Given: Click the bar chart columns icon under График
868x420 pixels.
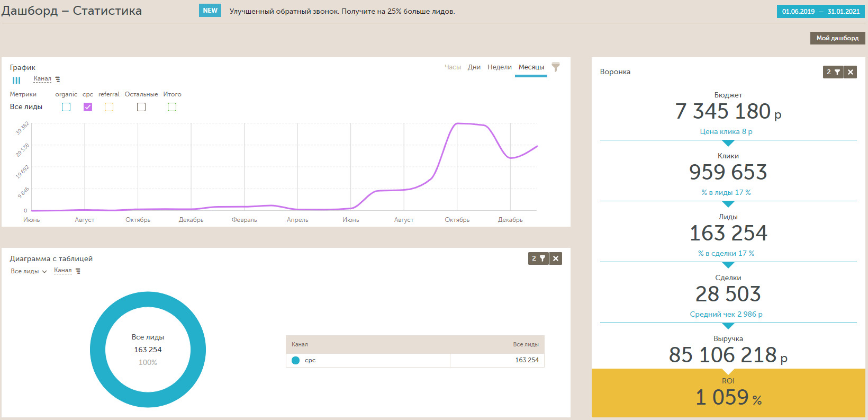Looking at the screenshot, I should point(16,81).
